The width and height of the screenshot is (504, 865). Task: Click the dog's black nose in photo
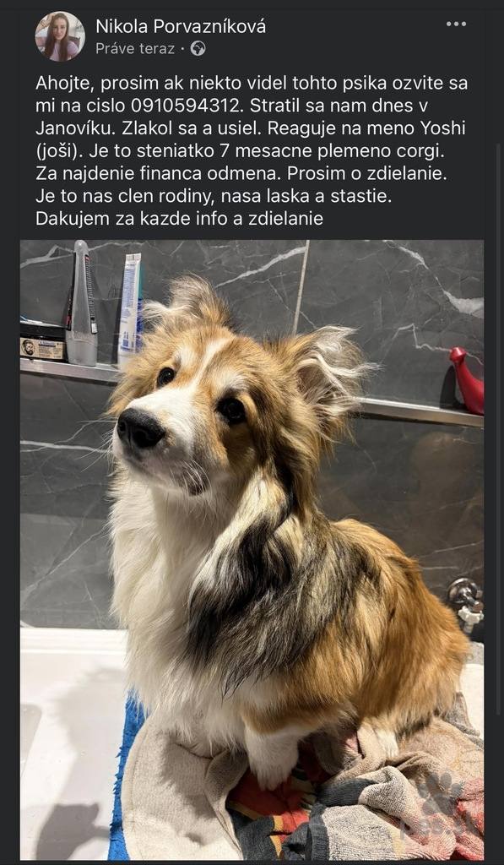(140, 428)
